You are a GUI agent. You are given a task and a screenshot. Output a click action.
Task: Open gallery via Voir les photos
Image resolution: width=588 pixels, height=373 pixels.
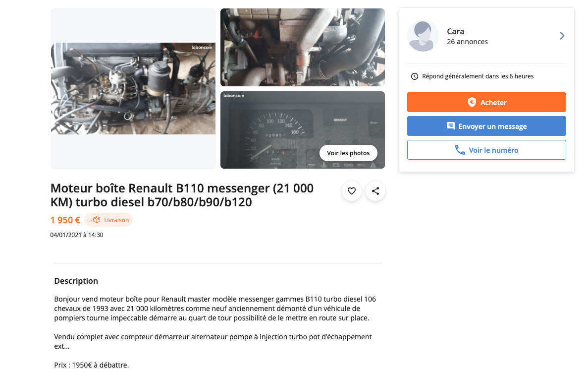348,153
